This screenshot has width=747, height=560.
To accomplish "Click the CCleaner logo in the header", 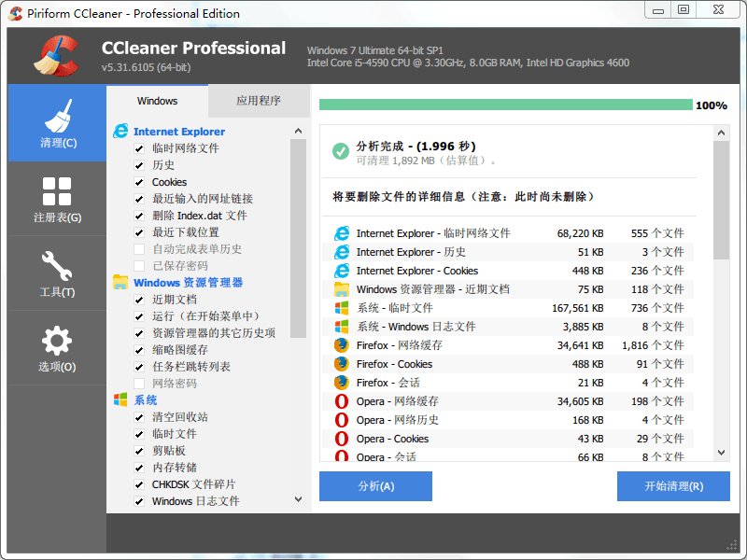I will pos(55,56).
